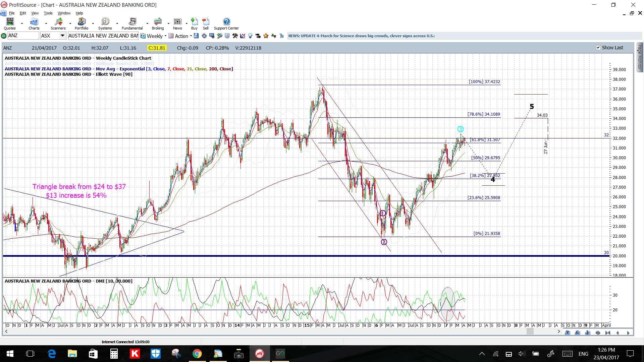This screenshot has height=362, width=644.
Task: Open the Quotes toolbar button
Action: point(10,24)
